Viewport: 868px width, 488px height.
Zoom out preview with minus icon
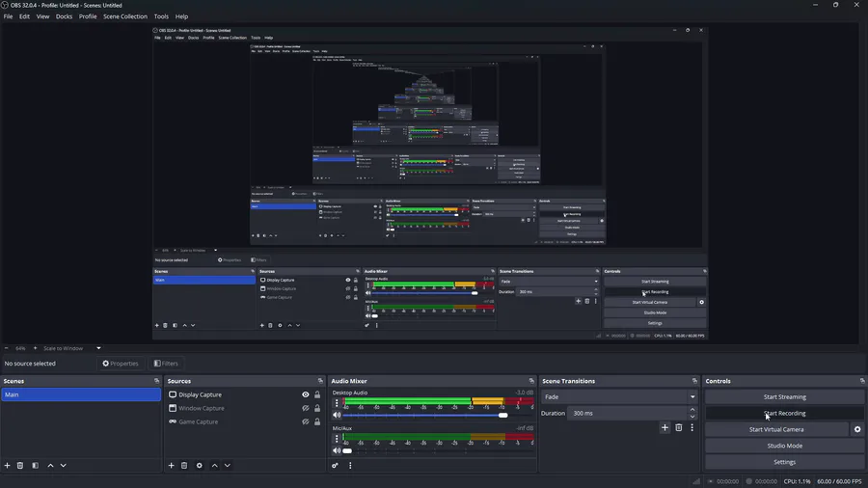click(x=6, y=348)
